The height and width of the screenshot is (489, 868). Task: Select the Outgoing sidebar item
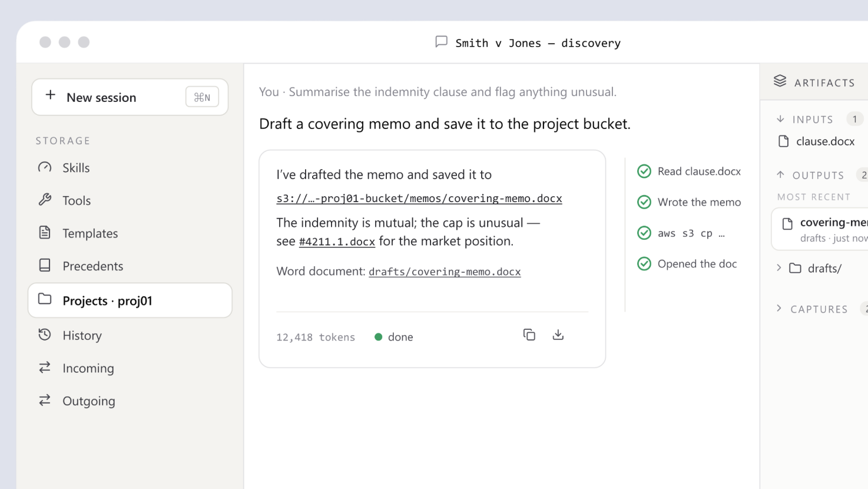(x=130, y=401)
